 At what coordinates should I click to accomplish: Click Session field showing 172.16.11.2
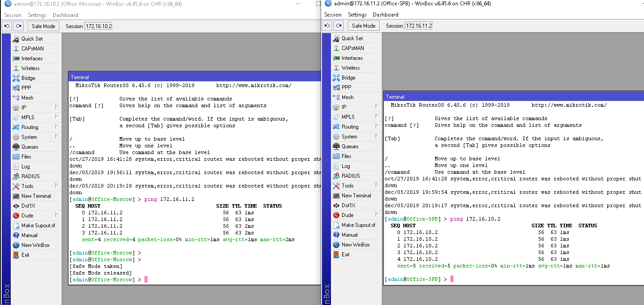point(419,26)
